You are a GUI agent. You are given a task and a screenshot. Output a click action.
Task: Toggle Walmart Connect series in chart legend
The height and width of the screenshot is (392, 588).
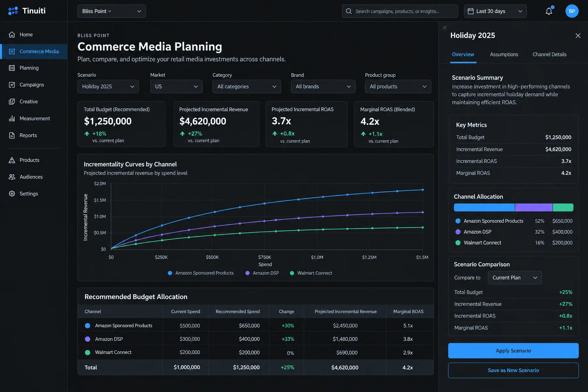click(311, 273)
